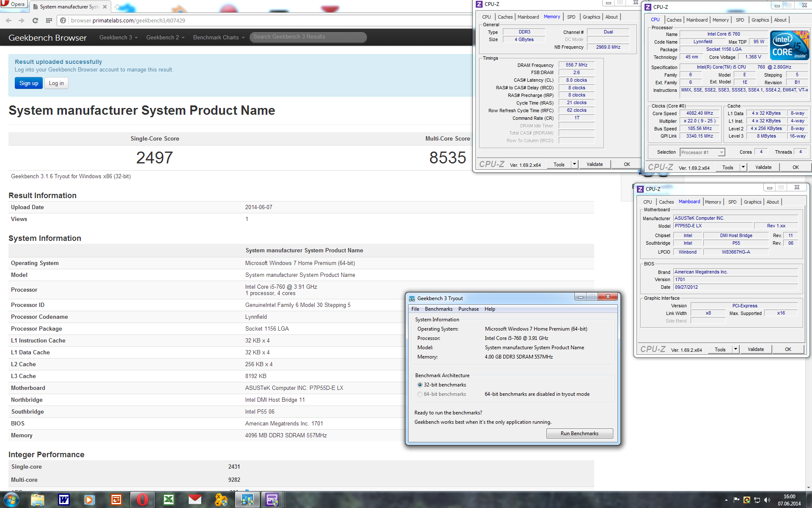This screenshot has height=508, width=812.
Task: Open Tools dropdown arrow in CPU tab CPU-Z window
Action: point(743,167)
